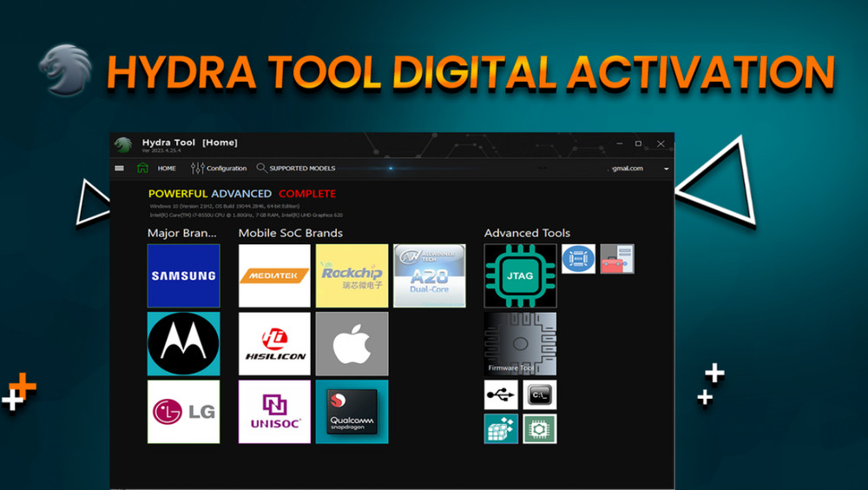This screenshot has width=868, height=490.
Task: Open the hamburger menu
Action: click(x=119, y=168)
